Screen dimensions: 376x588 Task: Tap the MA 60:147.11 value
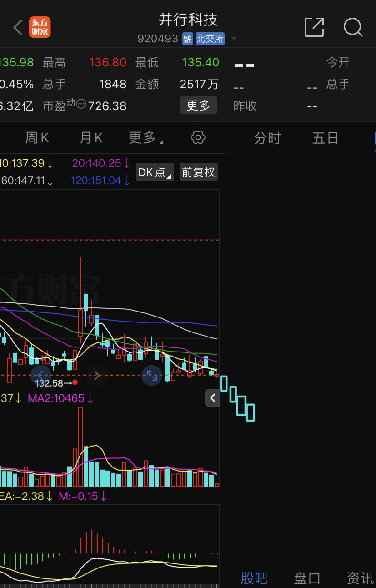tap(27, 181)
